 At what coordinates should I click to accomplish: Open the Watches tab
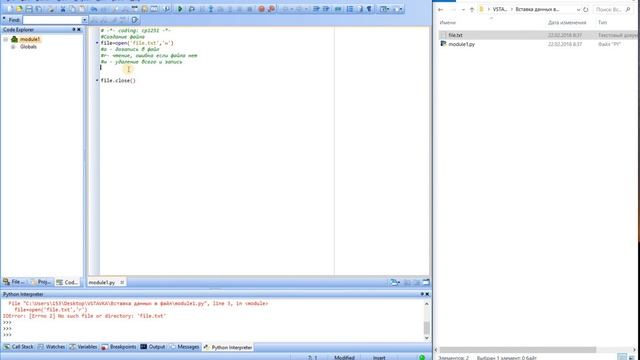pos(51,347)
